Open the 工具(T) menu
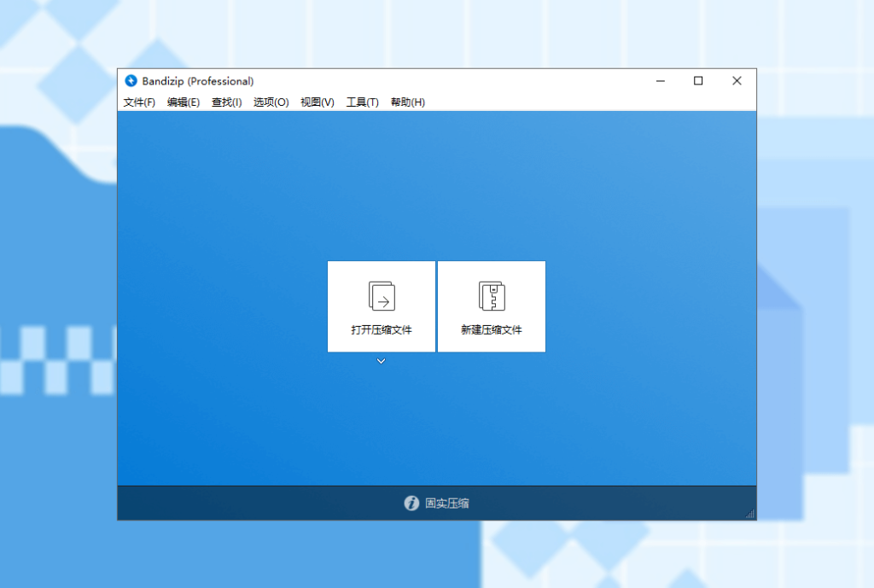Image resolution: width=874 pixels, height=588 pixels. 363,102
